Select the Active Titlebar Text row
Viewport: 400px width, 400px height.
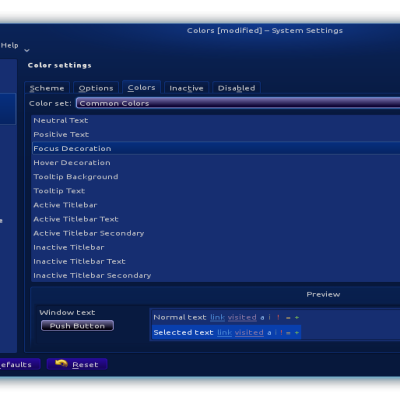[216, 219]
